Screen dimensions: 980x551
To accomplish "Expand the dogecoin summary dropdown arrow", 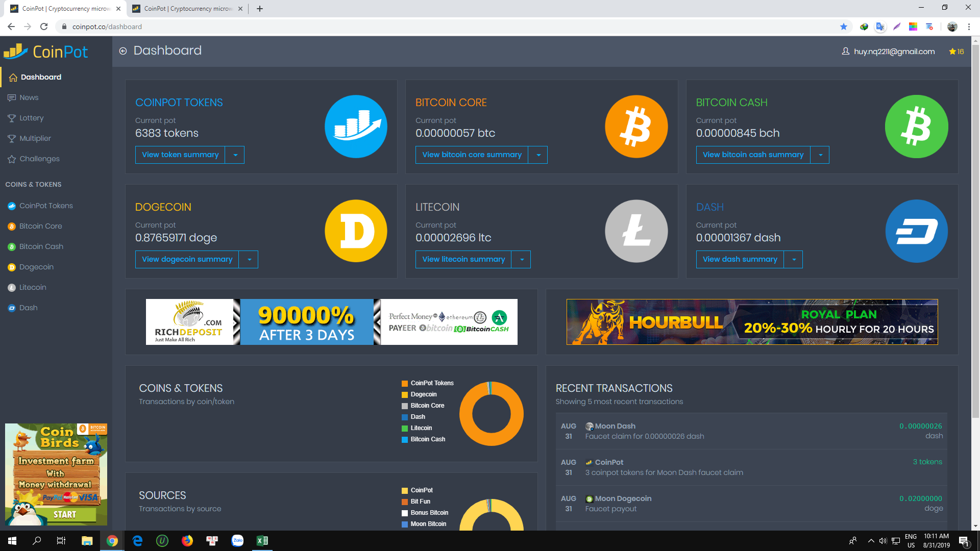I will (x=249, y=260).
